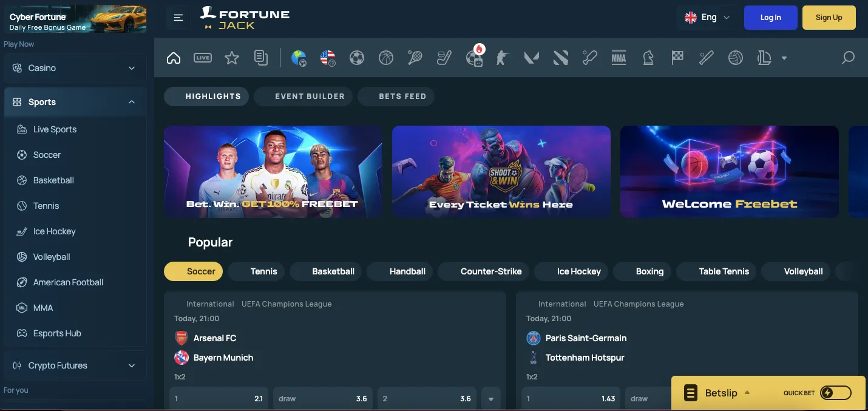This screenshot has height=411, width=868.
Task: Toggle the Quick Bet switch
Action: pos(835,393)
